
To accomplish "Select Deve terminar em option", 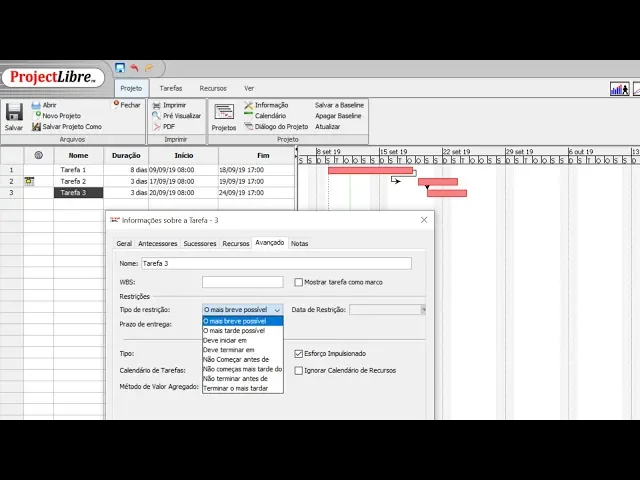I will (x=242, y=350).
